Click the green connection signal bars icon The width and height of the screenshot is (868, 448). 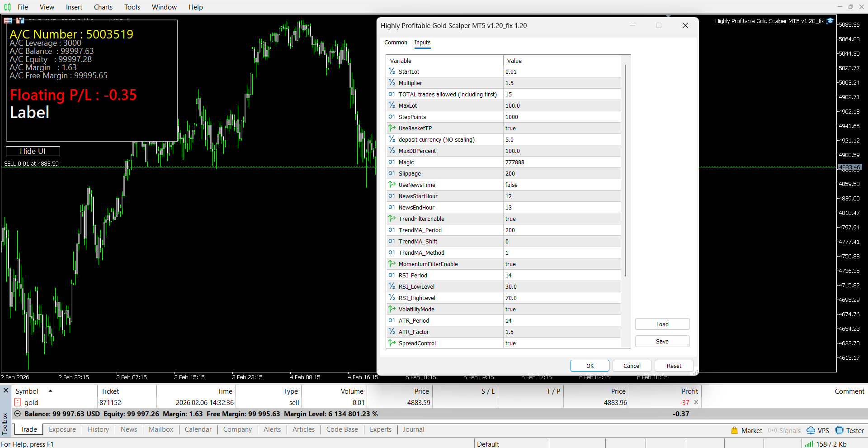(x=809, y=444)
